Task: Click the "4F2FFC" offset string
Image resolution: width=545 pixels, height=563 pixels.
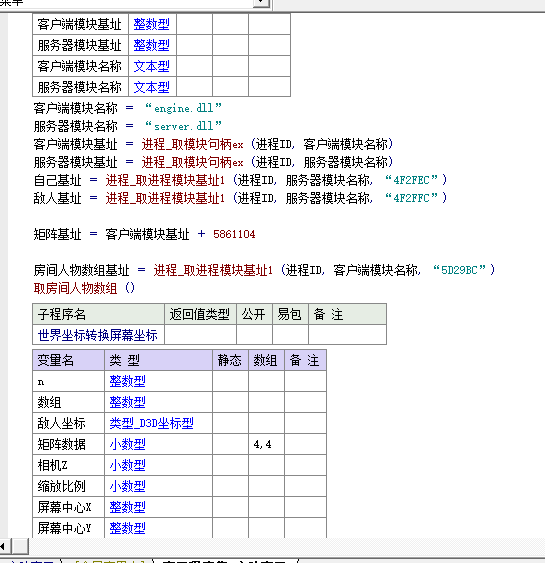Action: [411, 197]
